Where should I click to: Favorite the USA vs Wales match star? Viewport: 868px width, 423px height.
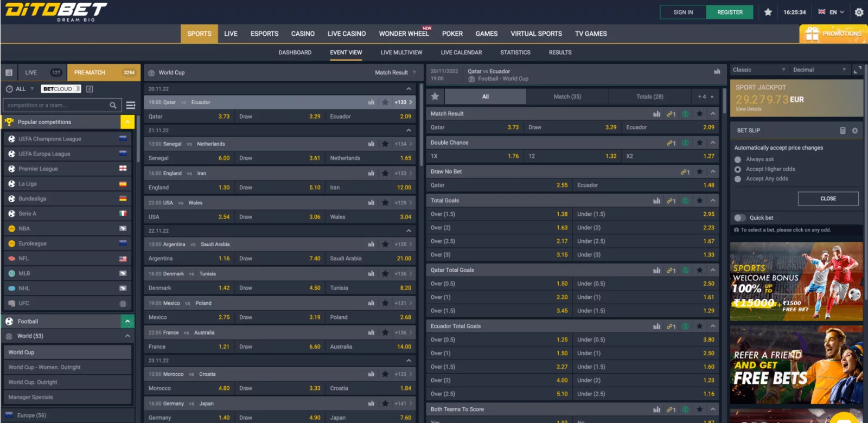pyautogui.click(x=385, y=203)
